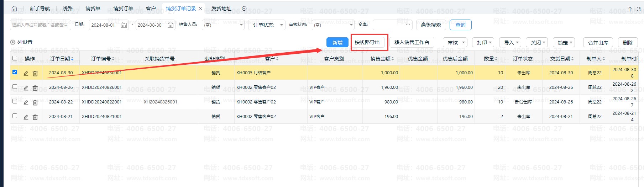The height and width of the screenshot is (187, 644).
Task: Open linked sales slip XH20240826001
Action: 160,102
